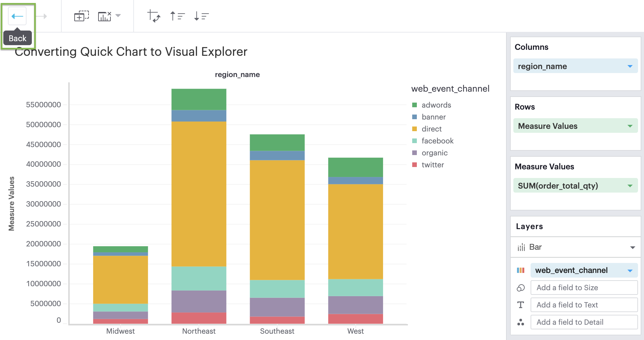Viewport: 644px width, 340px height.
Task: Open the region_name column dropdown
Action: [630, 66]
